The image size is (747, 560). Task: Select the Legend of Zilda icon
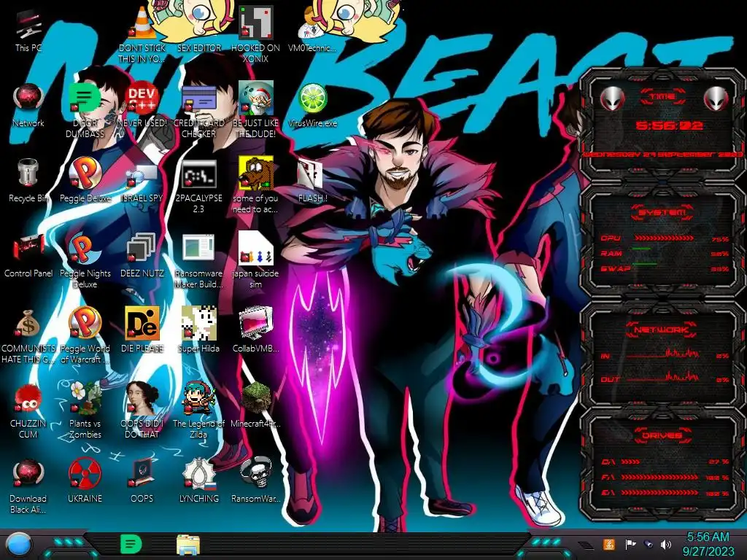coord(198,411)
